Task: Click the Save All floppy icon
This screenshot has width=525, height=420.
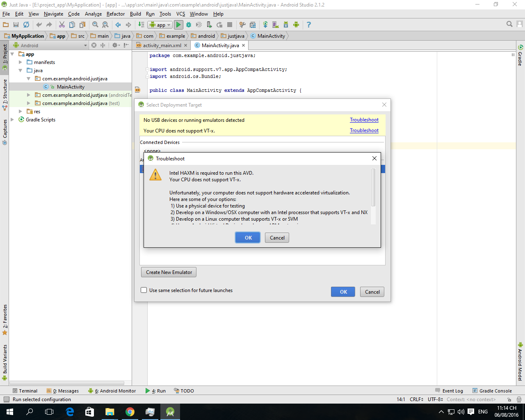Action: tap(16, 25)
